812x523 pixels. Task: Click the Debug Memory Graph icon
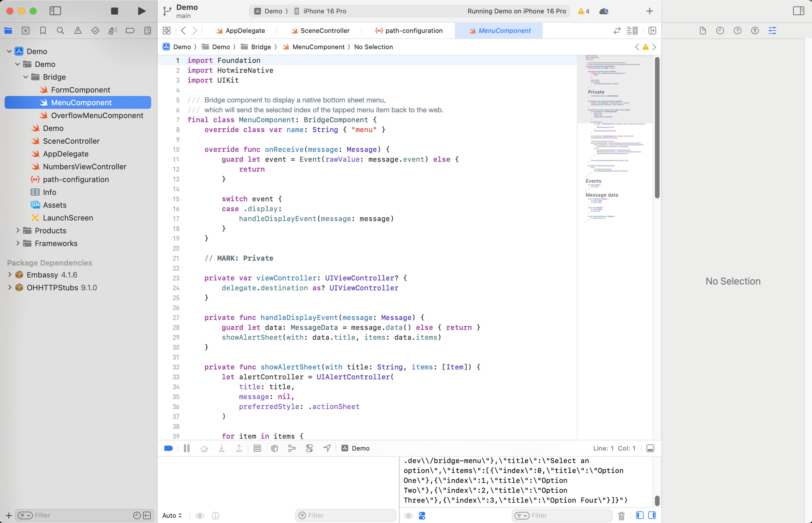pos(292,448)
